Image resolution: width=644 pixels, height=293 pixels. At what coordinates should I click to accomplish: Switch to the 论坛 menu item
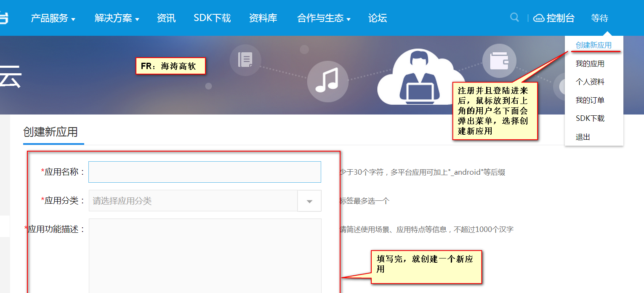(377, 18)
